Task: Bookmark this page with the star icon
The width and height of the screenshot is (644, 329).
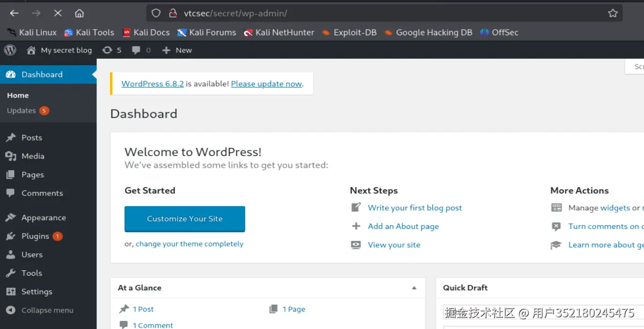Action: [613, 13]
